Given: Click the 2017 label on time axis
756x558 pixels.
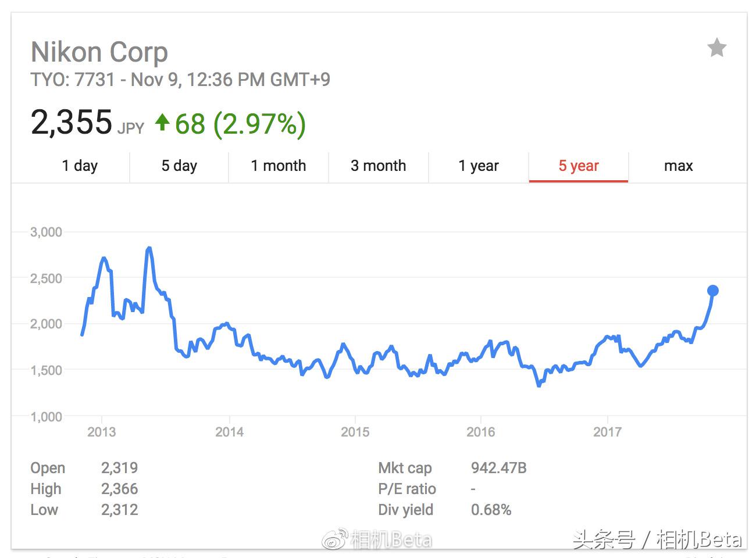Looking at the screenshot, I should point(607,432).
